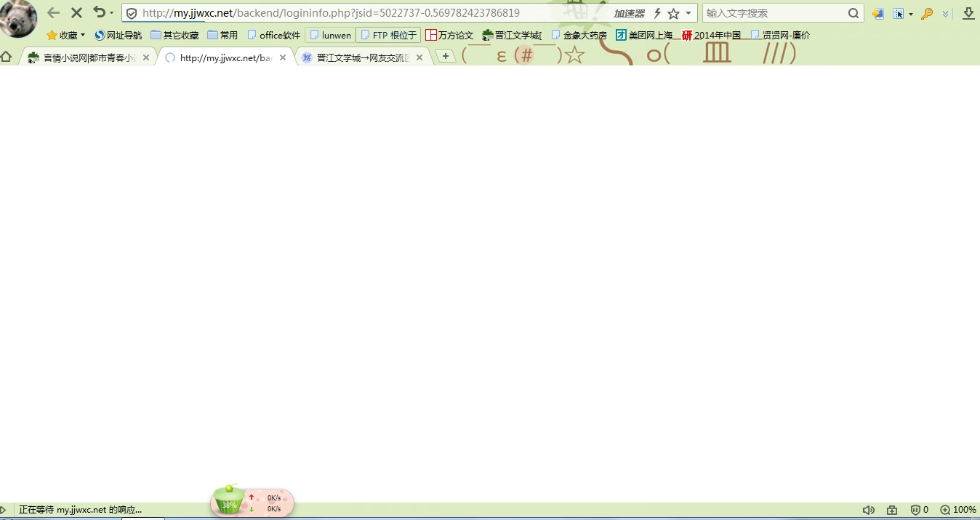Click the ad-block shield counter showing 0
The height and width of the screenshot is (520, 980).
point(920,510)
